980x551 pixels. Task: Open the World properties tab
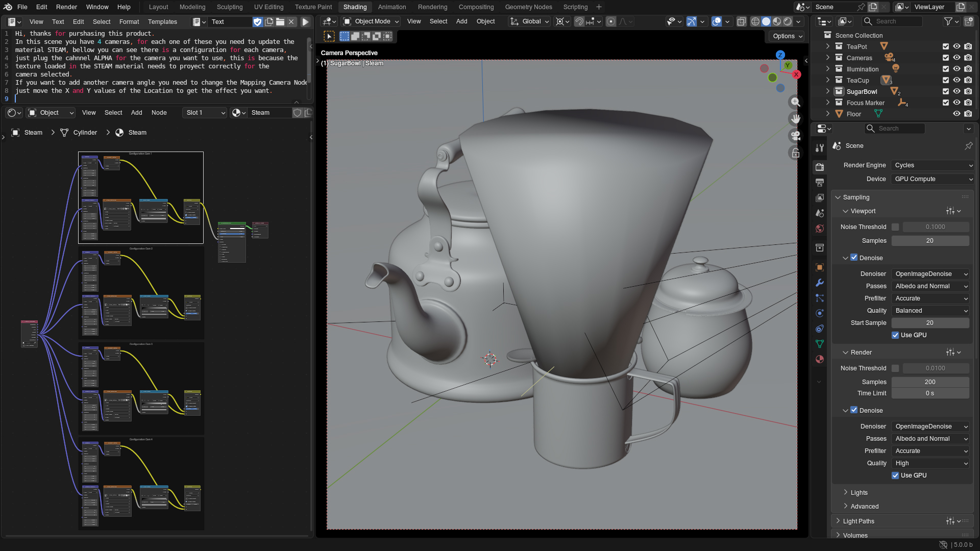[820, 229]
